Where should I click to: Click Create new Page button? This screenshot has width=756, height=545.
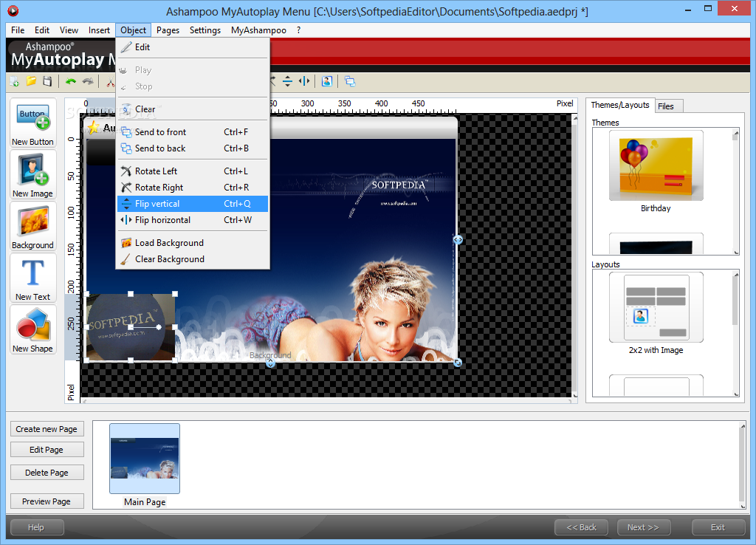pos(47,429)
